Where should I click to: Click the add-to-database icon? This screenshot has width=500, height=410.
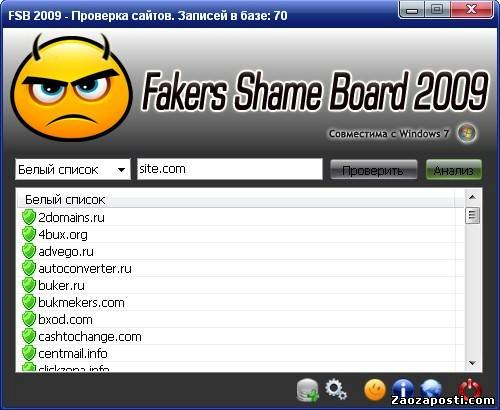[307, 390]
